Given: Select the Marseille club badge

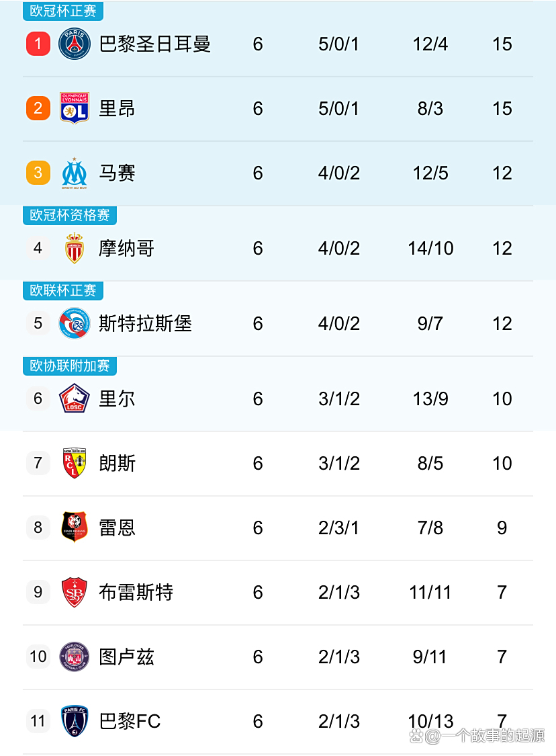Looking at the screenshot, I should click(75, 173).
